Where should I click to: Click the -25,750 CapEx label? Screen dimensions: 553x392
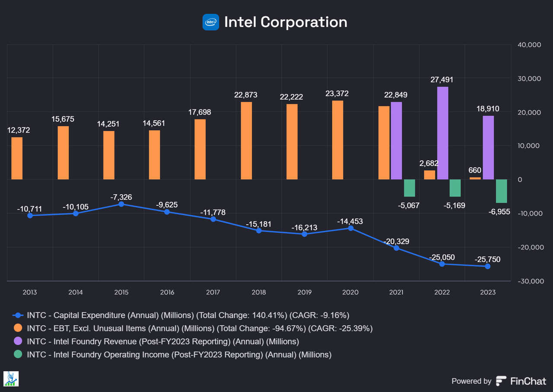(487, 259)
